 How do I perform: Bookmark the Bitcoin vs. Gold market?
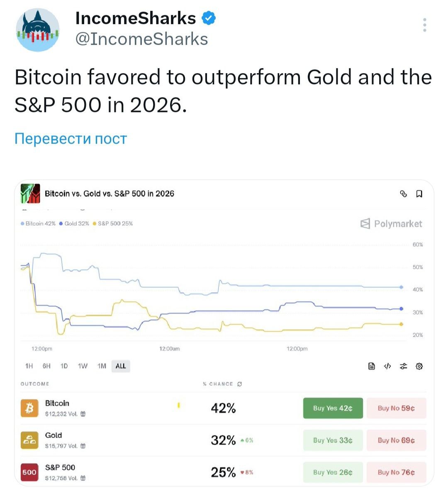point(419,194)
